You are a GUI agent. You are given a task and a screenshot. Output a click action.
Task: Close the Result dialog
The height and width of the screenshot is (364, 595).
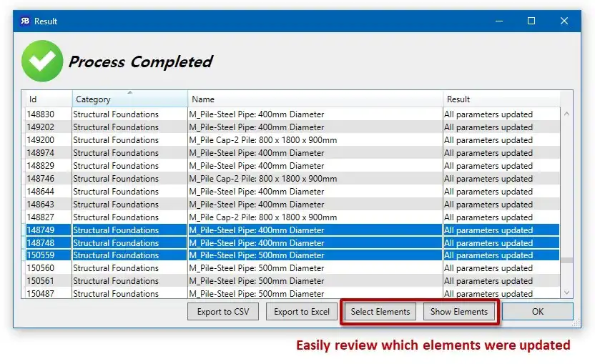[564, 21]
